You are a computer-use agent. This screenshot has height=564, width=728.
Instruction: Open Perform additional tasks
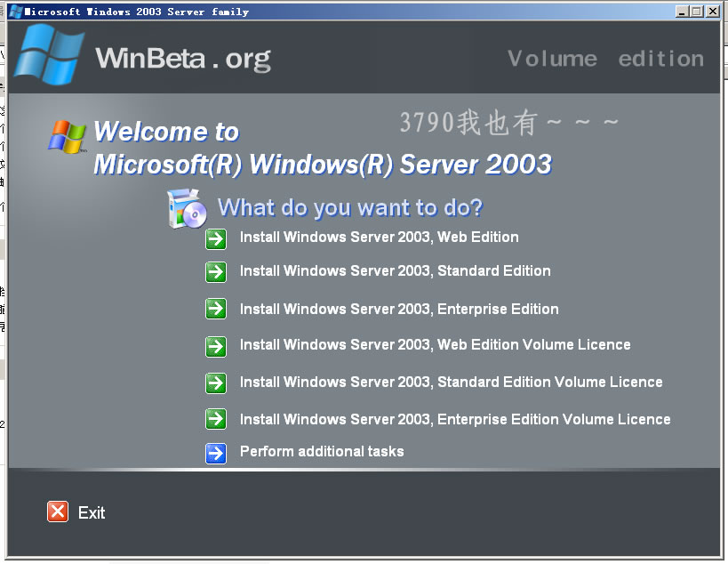322,451
